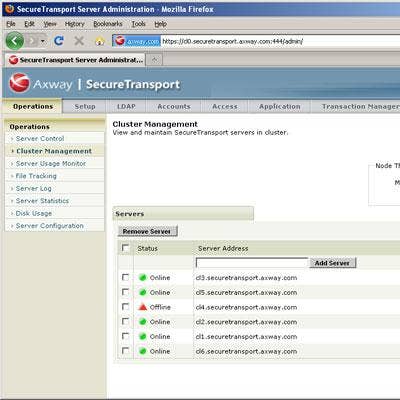Viewport: 400px width, 400px height.
Task: Open the File menu
Action: (11, 24)
